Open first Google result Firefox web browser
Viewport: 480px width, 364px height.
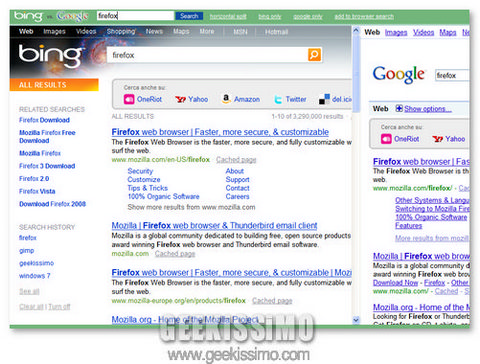pyautogui.click(x=421, y=162)
